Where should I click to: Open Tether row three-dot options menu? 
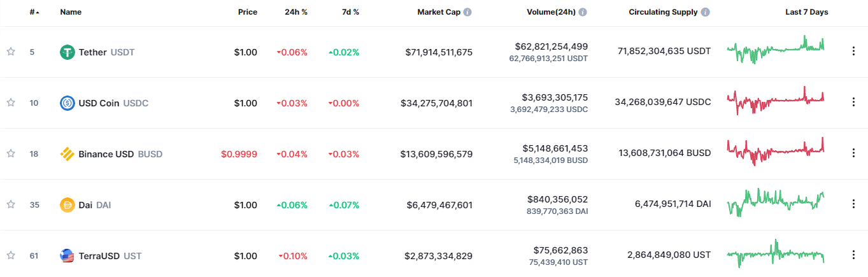(853, 52)
